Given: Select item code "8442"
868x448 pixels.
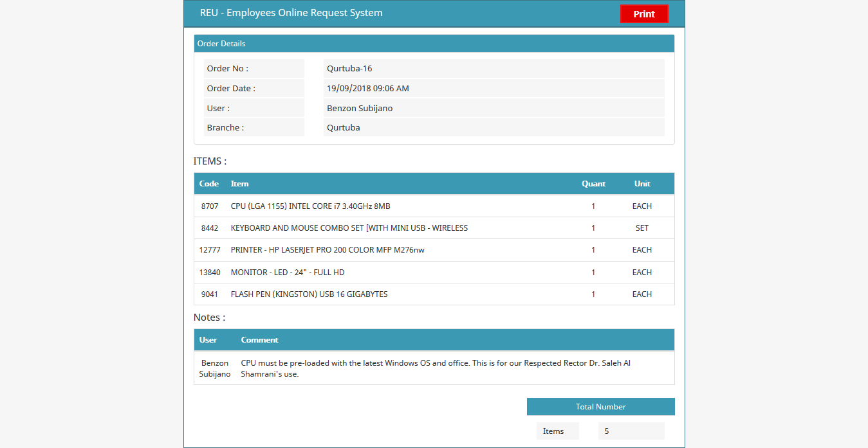Looking at the screenshot, I should [210, 228].
